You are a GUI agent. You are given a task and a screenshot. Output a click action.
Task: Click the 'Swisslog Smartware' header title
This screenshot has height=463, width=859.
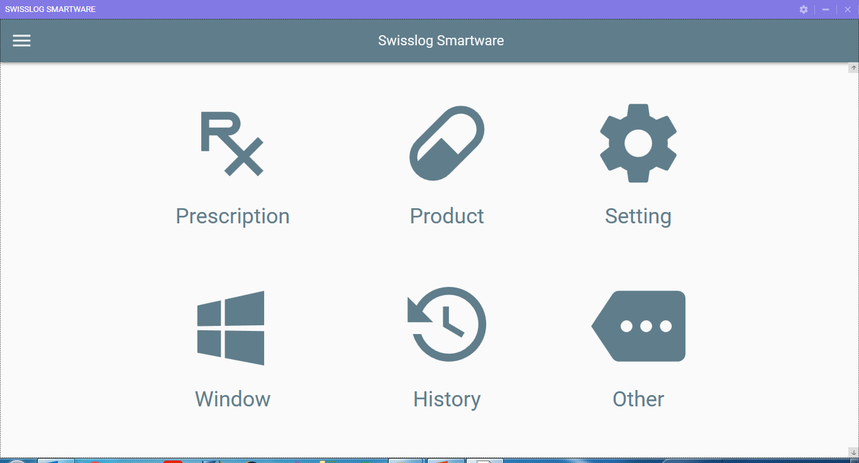tap(441, 41)
